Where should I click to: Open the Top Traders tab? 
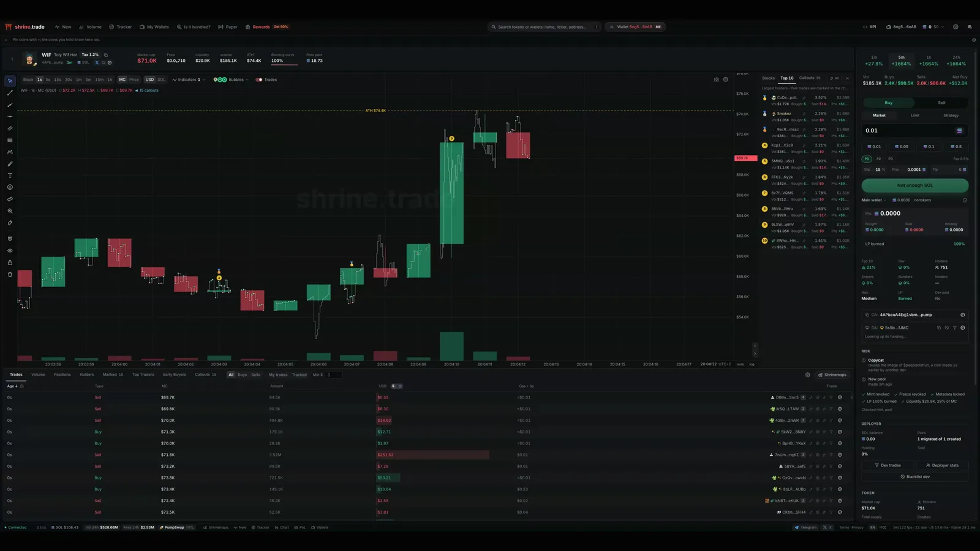point(143,375)
